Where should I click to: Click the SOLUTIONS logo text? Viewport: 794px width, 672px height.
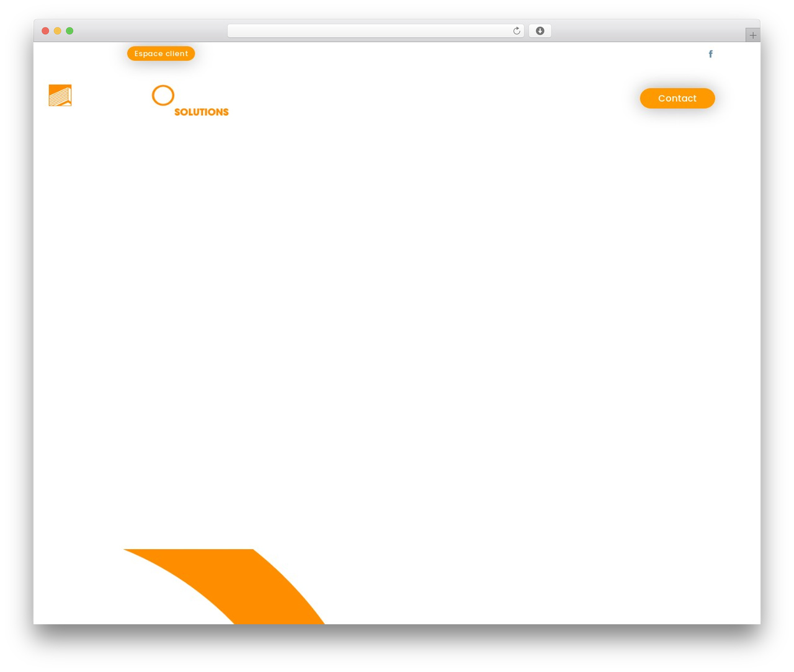[202, 112]
